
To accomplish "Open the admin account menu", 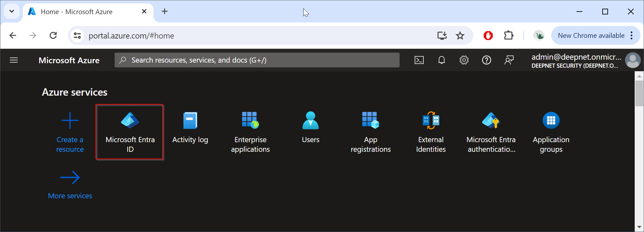I will [585, 60].
